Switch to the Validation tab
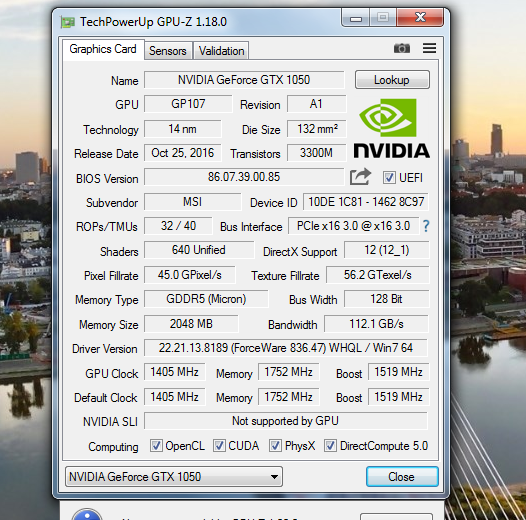 221,51
